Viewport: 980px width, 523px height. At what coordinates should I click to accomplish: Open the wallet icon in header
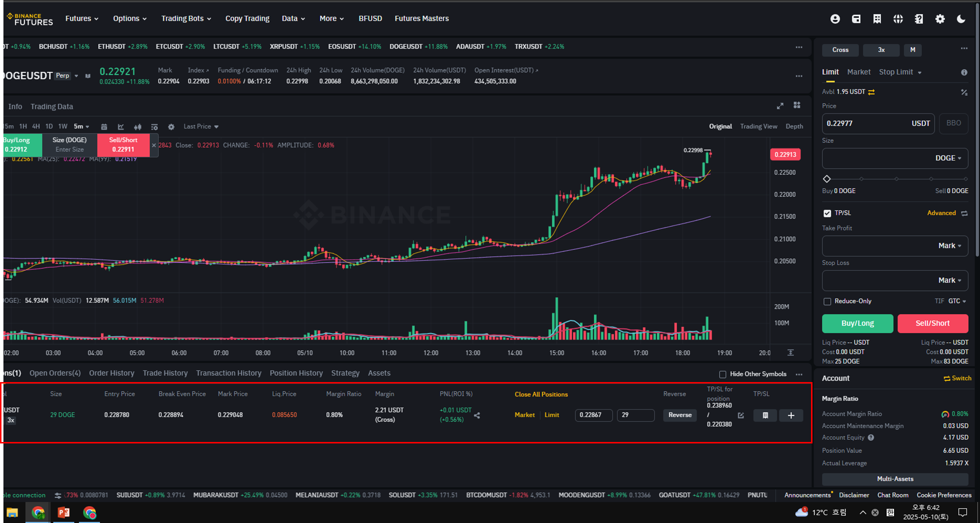point(856,19)
